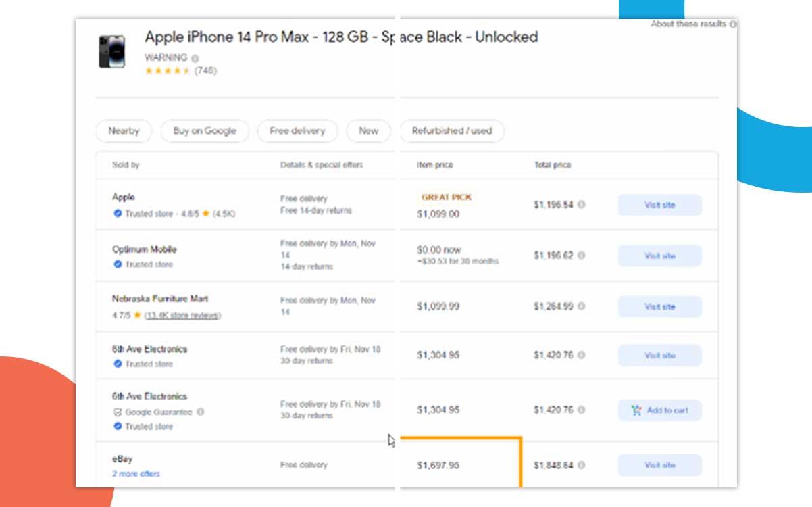Click the $1,697.95 item price
The height and width of the screenshot is (507, 812).
click(438, 466)
